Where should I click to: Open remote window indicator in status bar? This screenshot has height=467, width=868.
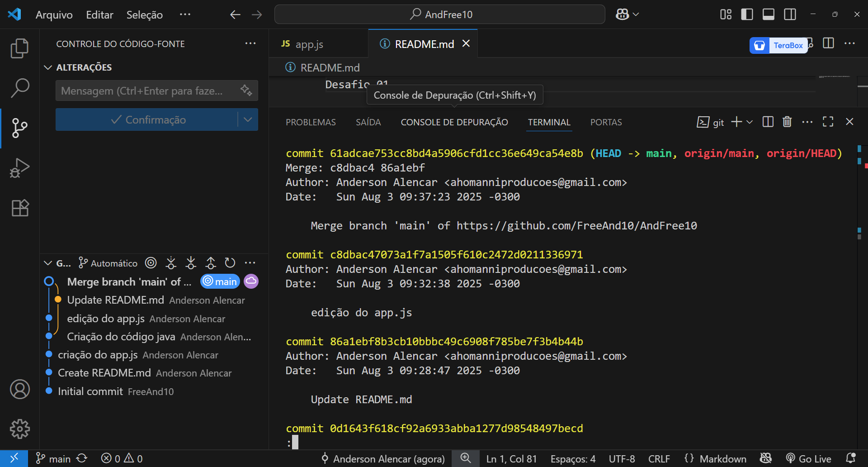(14, 458)
